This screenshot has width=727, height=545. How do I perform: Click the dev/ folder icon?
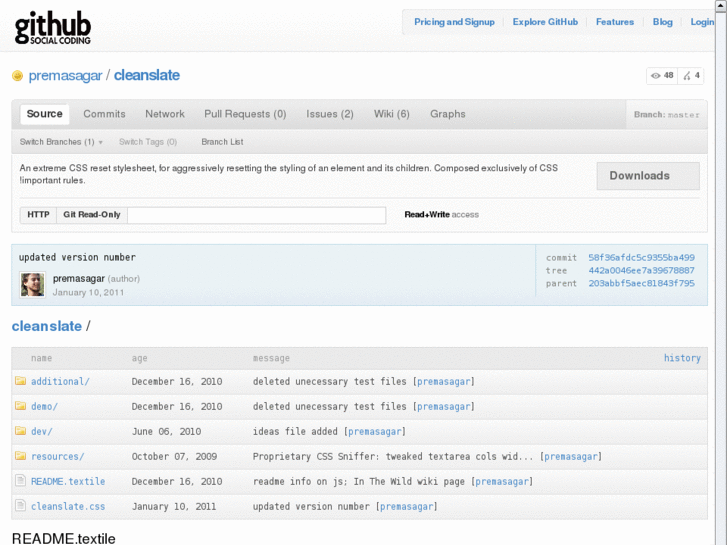click(x=20, y=431)
